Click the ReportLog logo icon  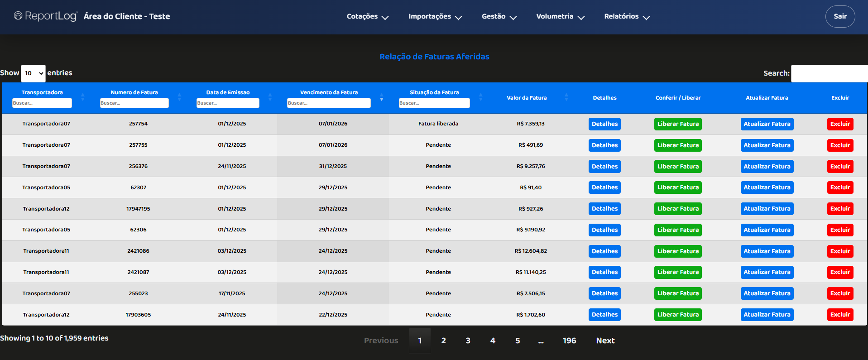click(18, 16)
